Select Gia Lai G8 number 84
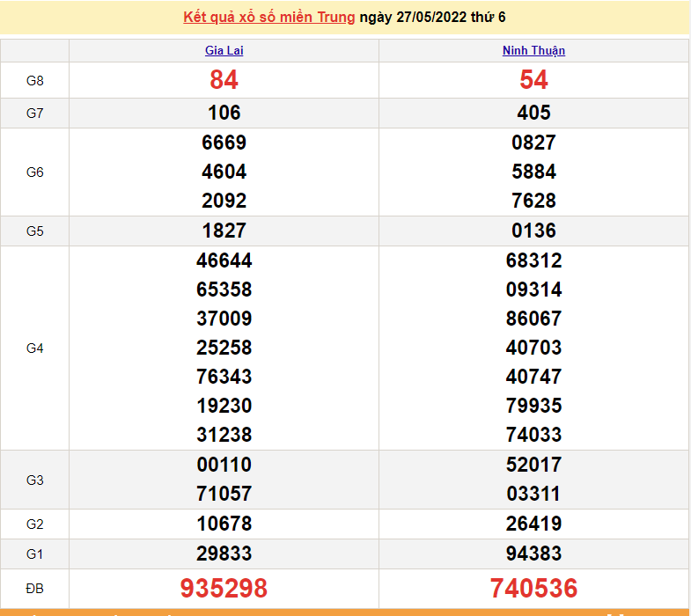The height and width of the screenshot is (616, 691). tap(224, 80)
